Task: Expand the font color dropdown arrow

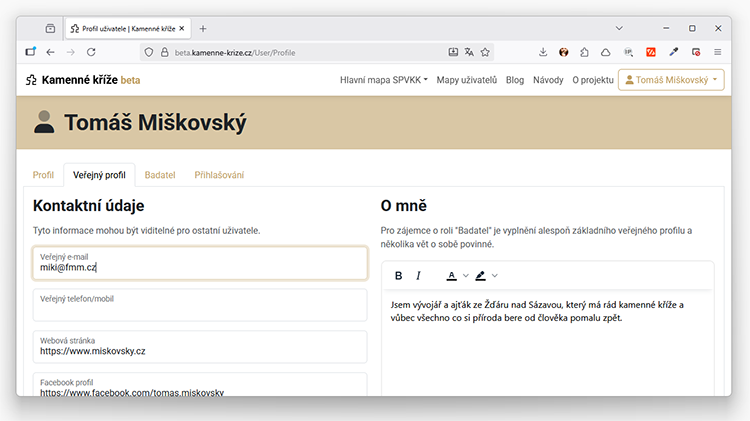Action: point(465,276)
